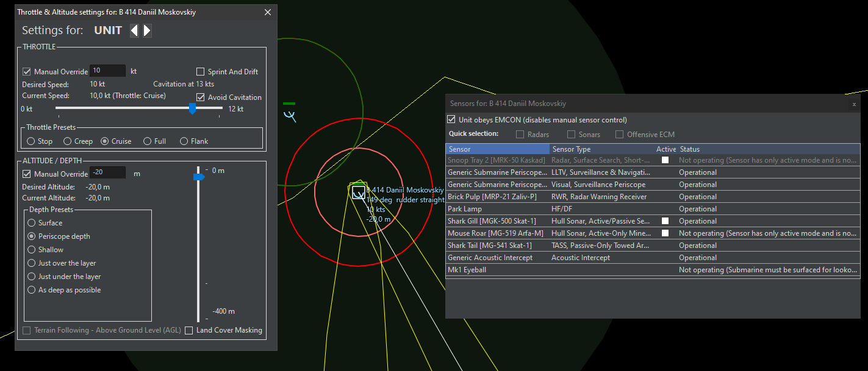This screenshot has width=868, height=371.
Task: Click the throttle speed input field
Action: tap(108, 71)
